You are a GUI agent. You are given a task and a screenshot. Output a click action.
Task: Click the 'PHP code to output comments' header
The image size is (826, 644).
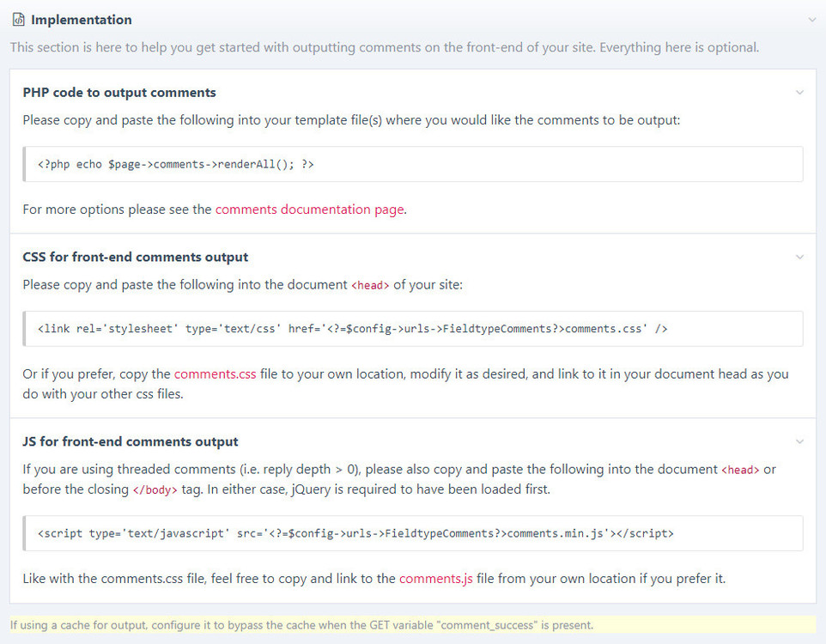tap(119, 93)
